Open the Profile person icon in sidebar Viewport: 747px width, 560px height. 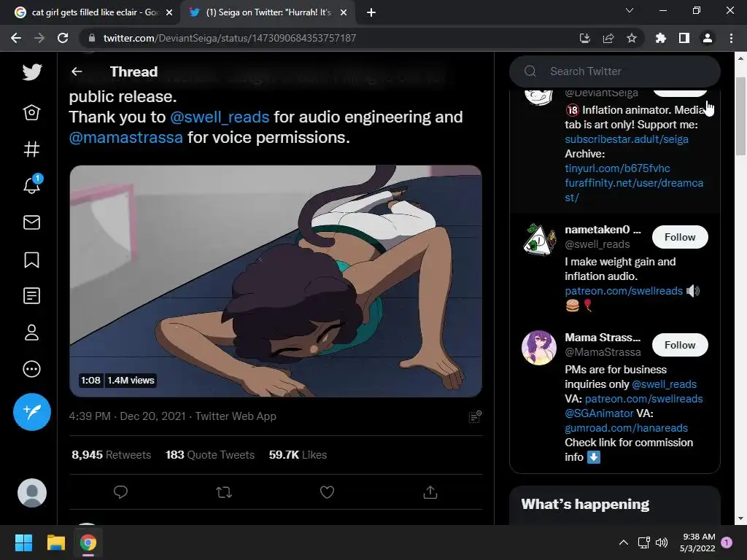click(31, 332)
